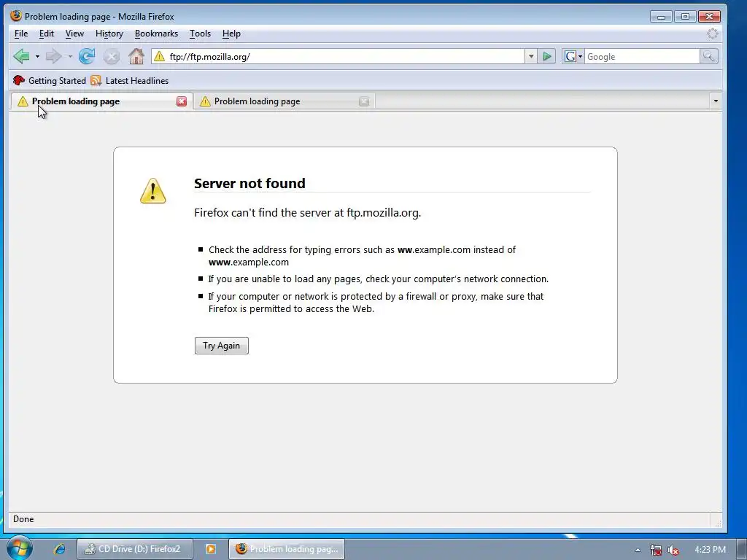Click the network status tray icon
Viewport: 747px width, 560px height.
(x=656, y=550)
